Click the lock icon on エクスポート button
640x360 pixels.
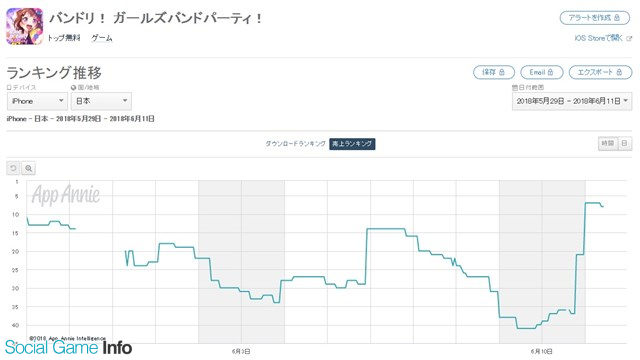pyautogui.click(x=619, y=72)
